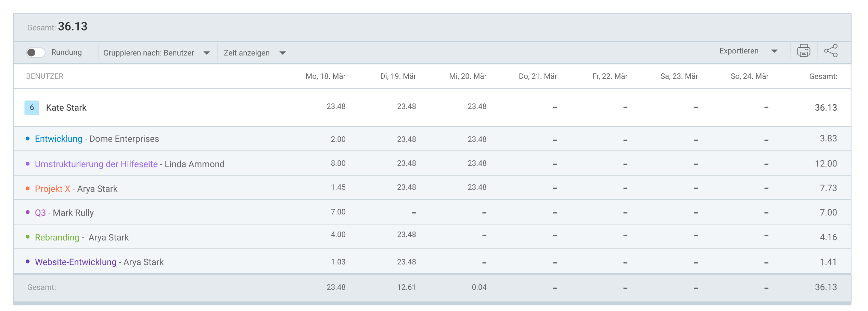Click the Gesamt: column header on the right
Screen dimensions: 868x311
(x=823, y=76)
